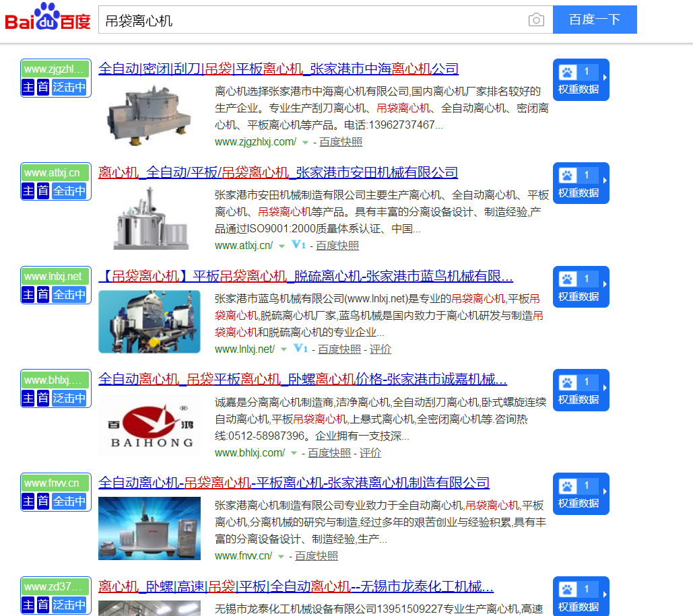Open the 无锡市龙泰化工机械 result title
The image size is (693, 616).
[296, 586]
